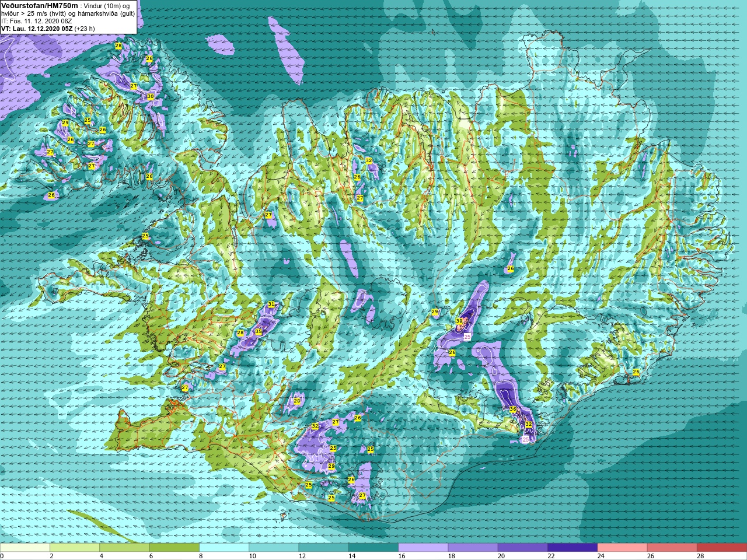This screenshot has height=560, width=747.
Task: Click the dark teal 14–16 legend swatch
Action: coord(373,547)
